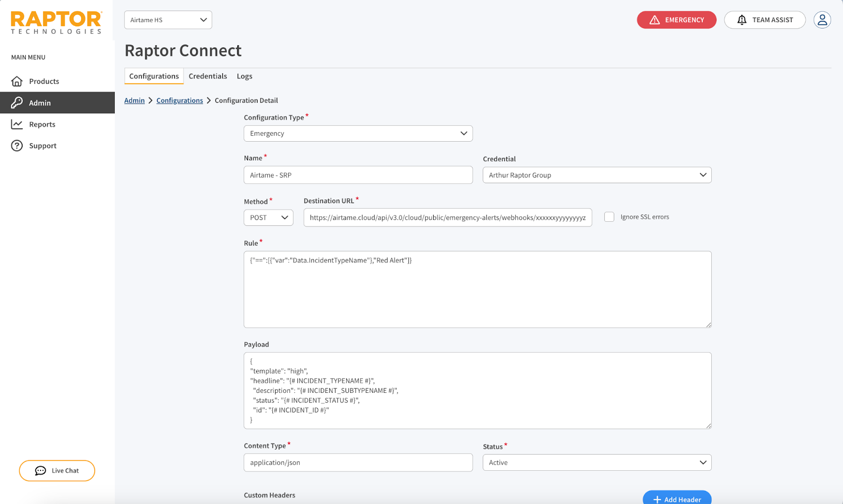Click the Rule text area resize handle

coord(708,324)
